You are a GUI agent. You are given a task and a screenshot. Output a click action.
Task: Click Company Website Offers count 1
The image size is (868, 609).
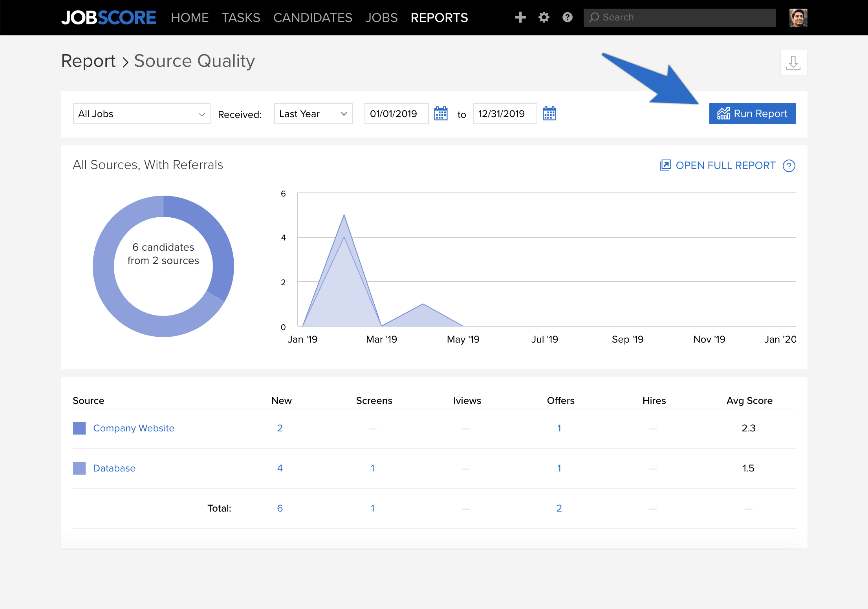[x=559, y=428]
